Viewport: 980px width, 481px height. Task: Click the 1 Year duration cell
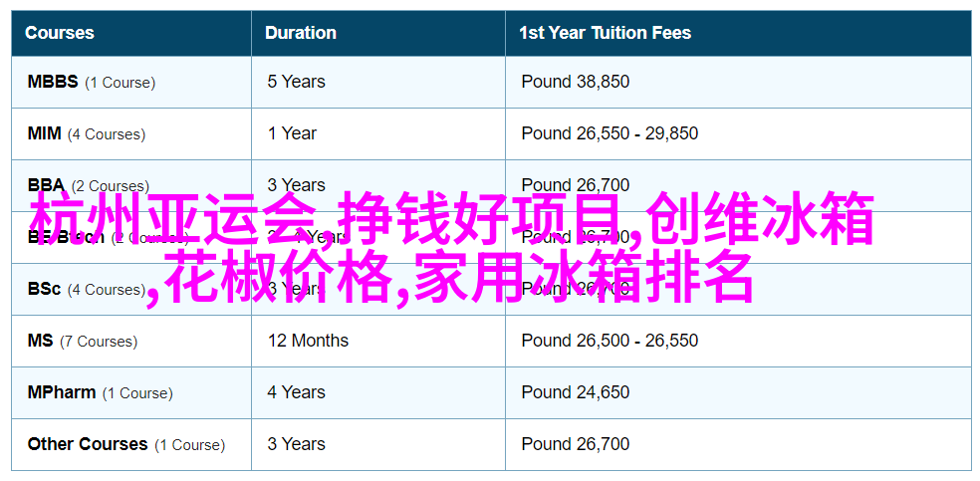(292, 133)
